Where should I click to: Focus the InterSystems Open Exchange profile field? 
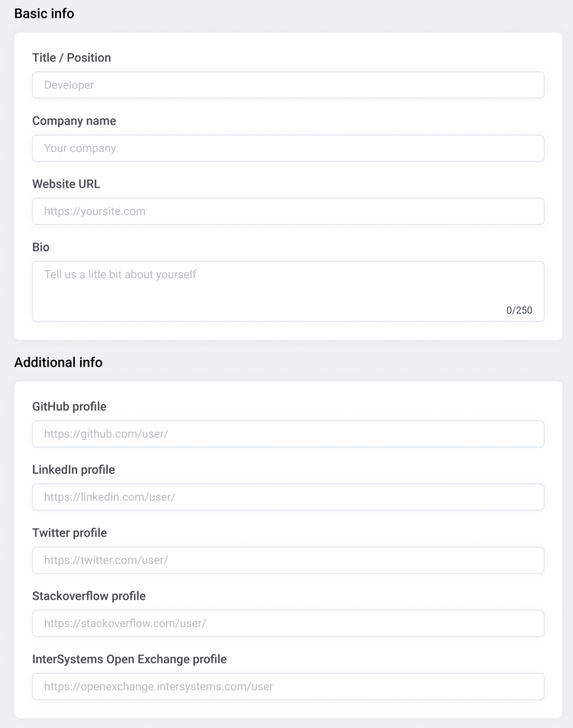[x=288, y=686]
